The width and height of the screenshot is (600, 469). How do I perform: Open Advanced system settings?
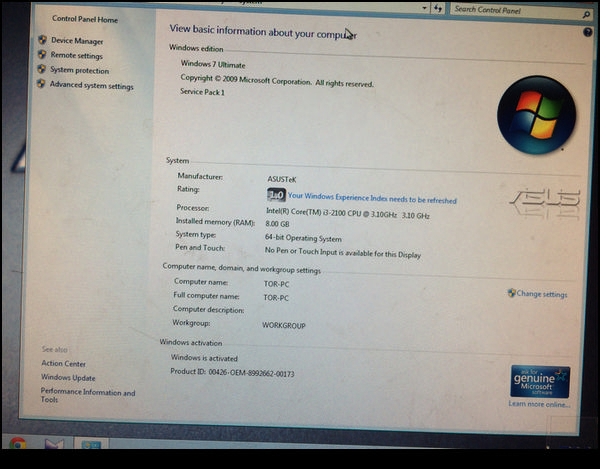tap(91, 85)
